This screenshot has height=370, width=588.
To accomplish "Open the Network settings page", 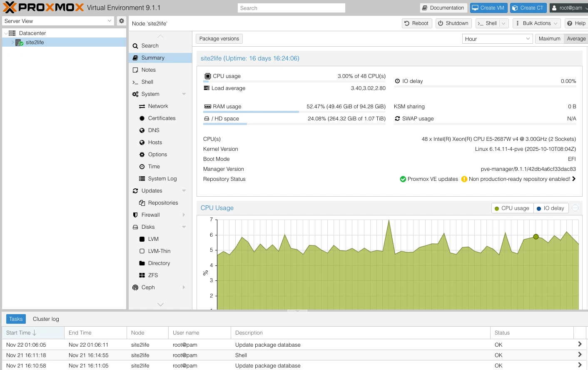I will (158, 106).
